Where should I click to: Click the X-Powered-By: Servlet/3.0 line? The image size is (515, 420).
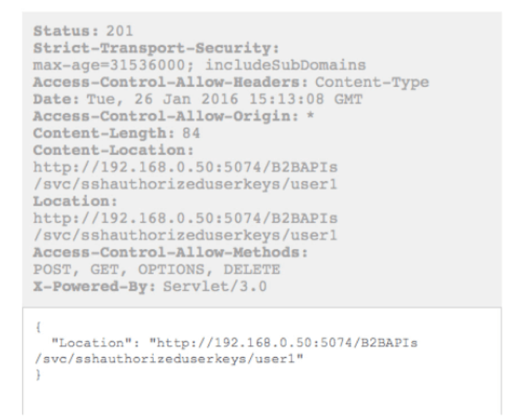click(150, 287)
